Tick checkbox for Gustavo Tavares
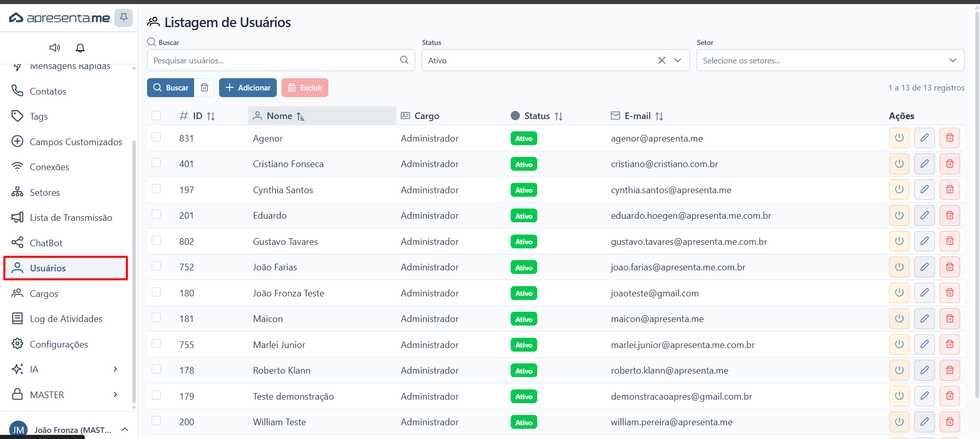Image resolution: width=980 pixels, height=439 pixels. tap(156, 240)
